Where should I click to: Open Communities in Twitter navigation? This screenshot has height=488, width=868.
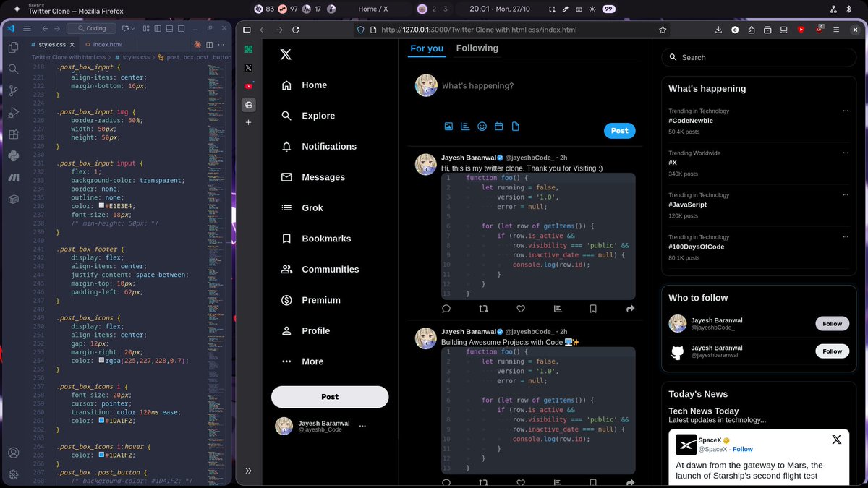pyautogui.click(x=319, y=269)
